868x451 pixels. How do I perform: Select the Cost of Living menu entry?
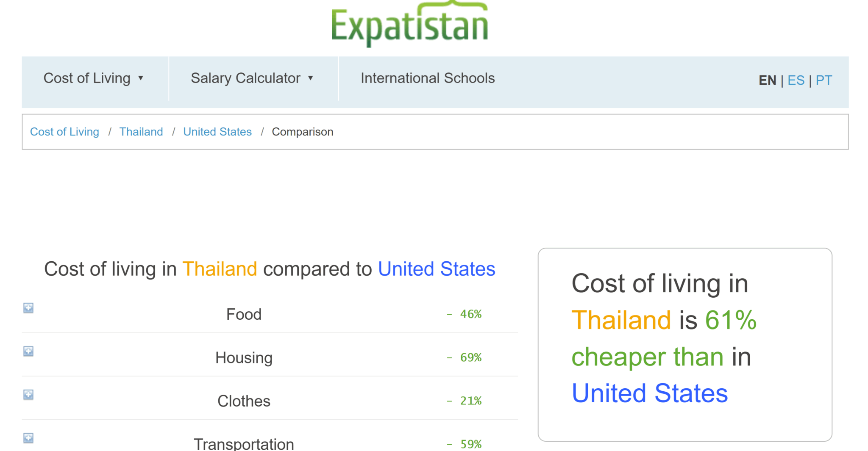87,78
